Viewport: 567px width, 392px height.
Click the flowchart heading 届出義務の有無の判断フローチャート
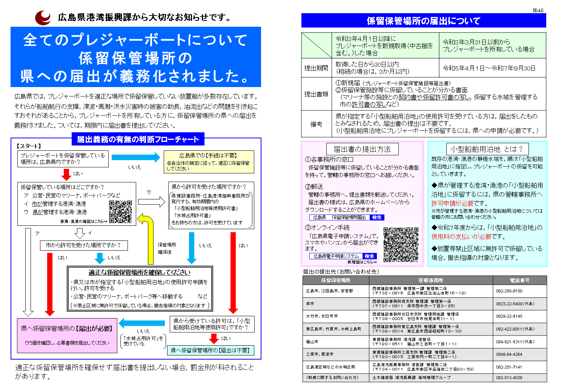coord(138,139)
